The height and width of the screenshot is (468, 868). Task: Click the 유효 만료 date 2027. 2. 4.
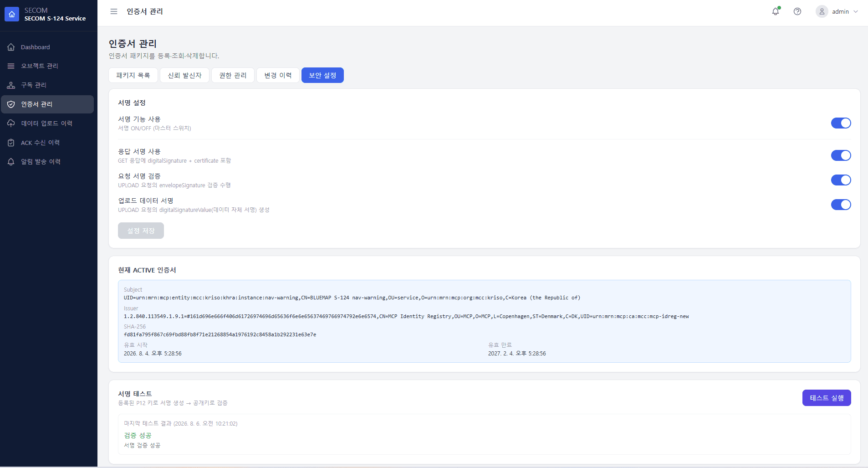(x=517, y=354)
